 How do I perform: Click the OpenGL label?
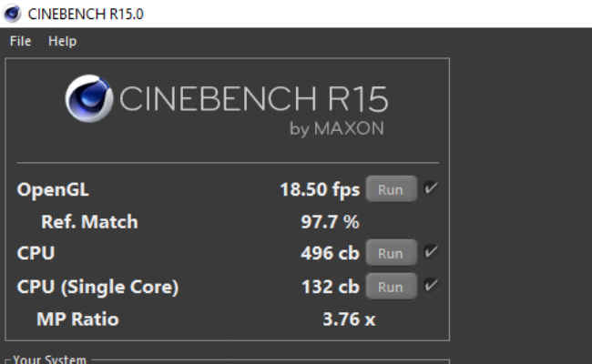click(53, 189)
